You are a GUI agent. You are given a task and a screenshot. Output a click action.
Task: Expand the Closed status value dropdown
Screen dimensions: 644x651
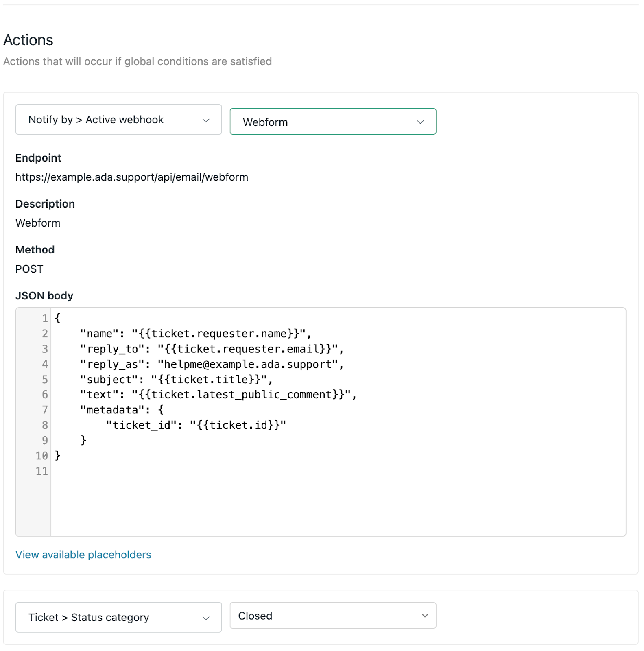coord(332,616)
